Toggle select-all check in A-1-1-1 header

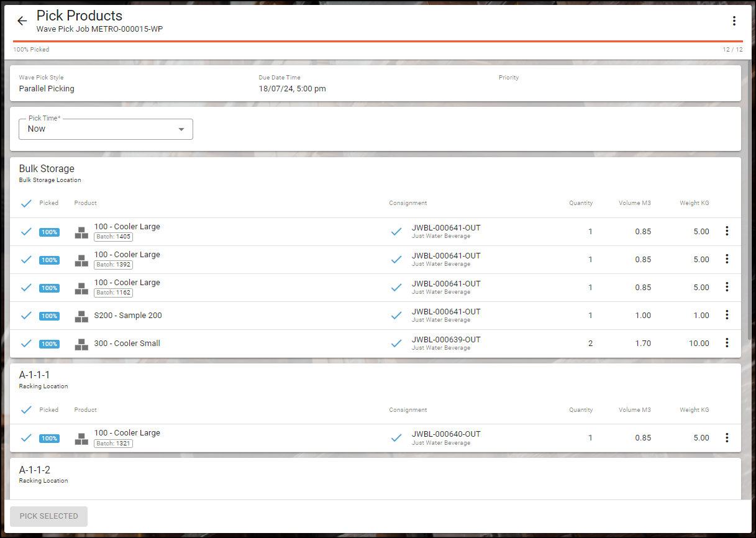tap(26, 410)
